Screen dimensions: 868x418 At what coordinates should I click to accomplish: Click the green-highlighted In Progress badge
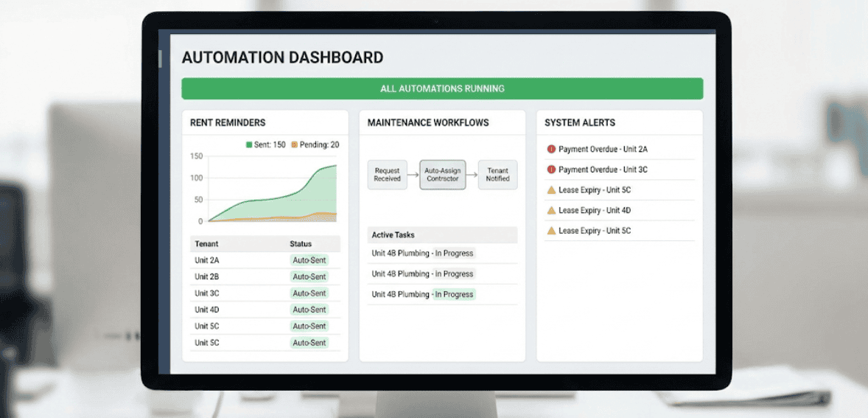click(x=454, y=295)
